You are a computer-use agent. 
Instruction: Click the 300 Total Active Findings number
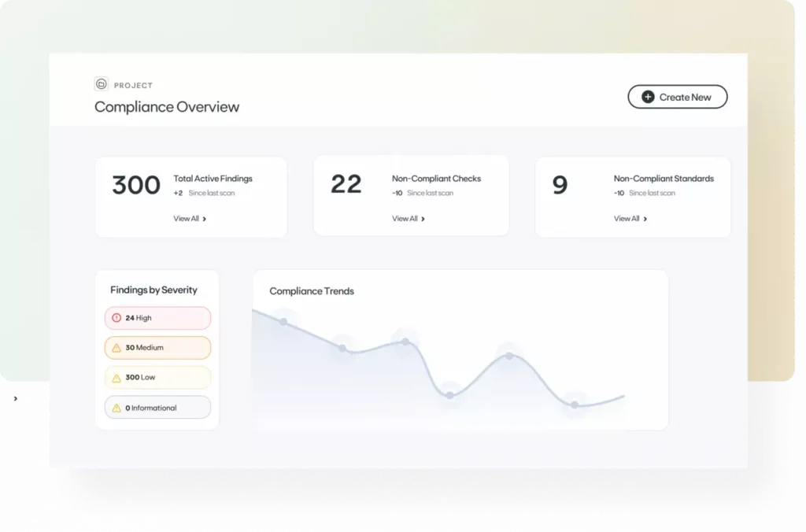click(136, 185)
